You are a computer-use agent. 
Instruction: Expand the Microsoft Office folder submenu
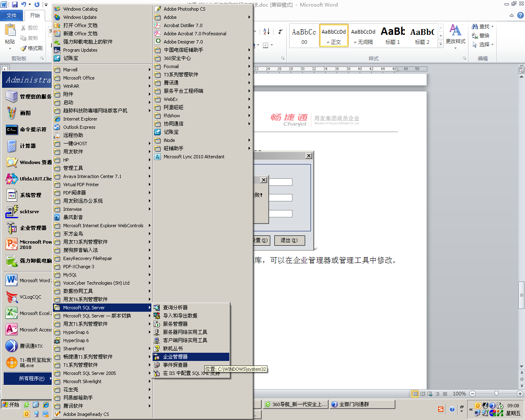click(102, 78)
